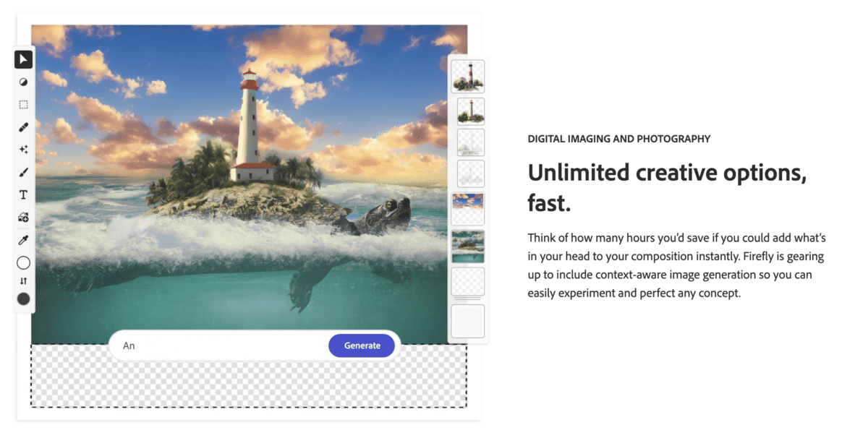Screen dimensions: 868x438
Task: Select the rectangular Marquee selection tool
Action: pyautogui.click(x=23, y=104)
